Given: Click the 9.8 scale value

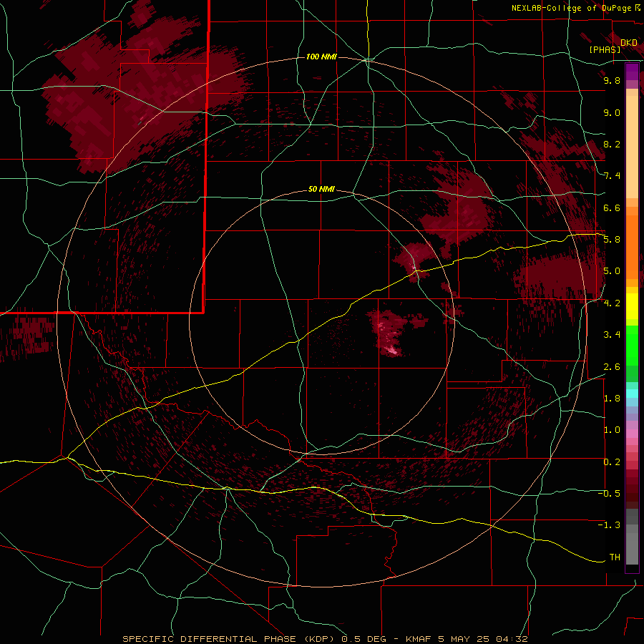Looking at the screenshot, I should point(612,80).
